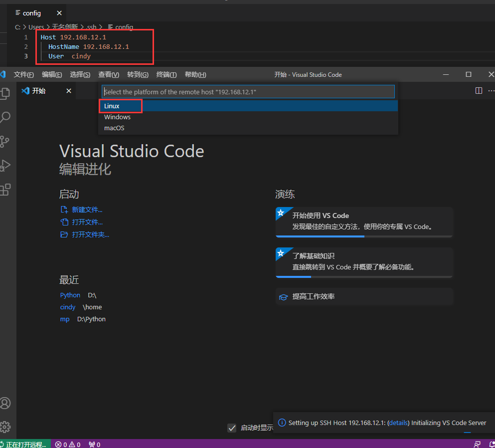
Task: Click progress bar under 开始使用 VS Code
Action: [364, 236]
